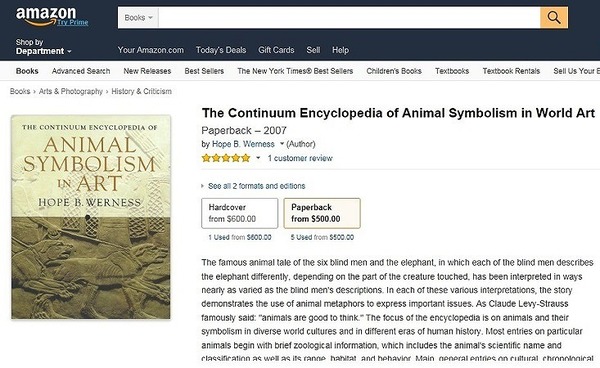This screenshot has width=600, height=368.
Task: Open the New Releases books tab
Action: click(147, 71)
